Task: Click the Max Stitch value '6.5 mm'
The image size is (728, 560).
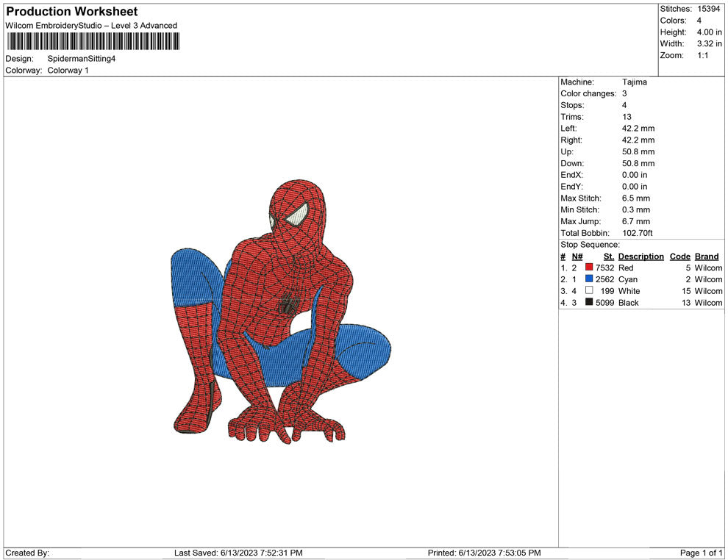Action: [x=636, y=198]
